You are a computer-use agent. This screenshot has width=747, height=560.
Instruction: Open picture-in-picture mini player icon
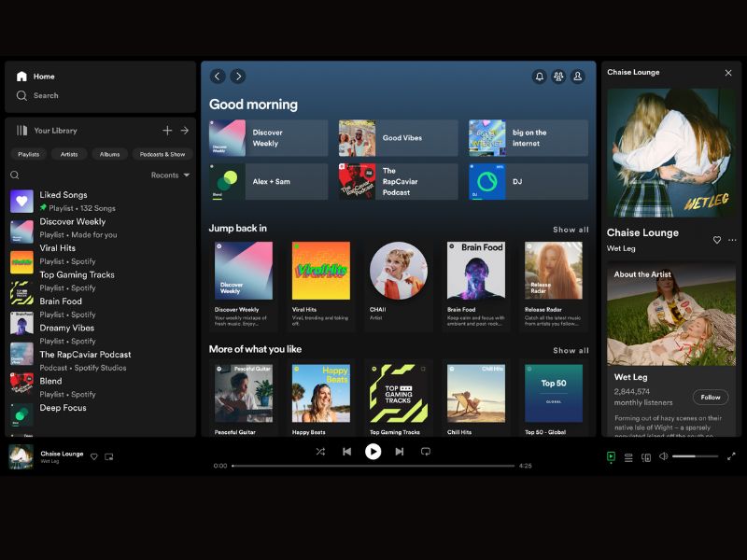pos(109,456)
